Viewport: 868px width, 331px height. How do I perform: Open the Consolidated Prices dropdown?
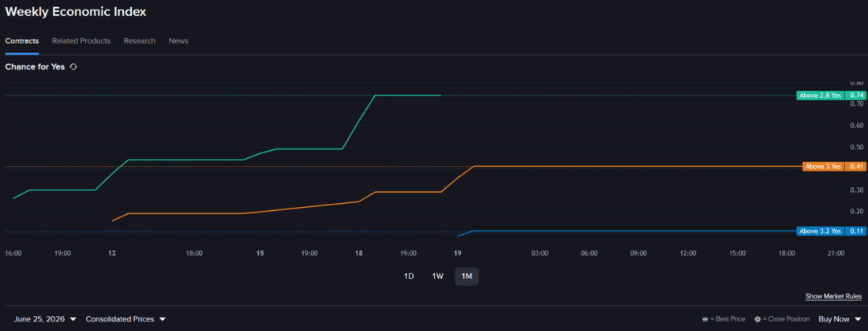point(125,319)
